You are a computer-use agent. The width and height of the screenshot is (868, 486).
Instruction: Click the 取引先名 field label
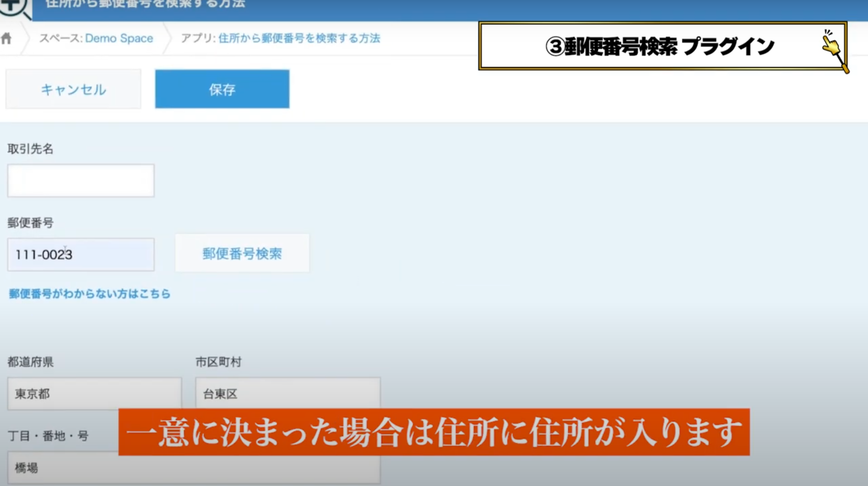[31, 149]
